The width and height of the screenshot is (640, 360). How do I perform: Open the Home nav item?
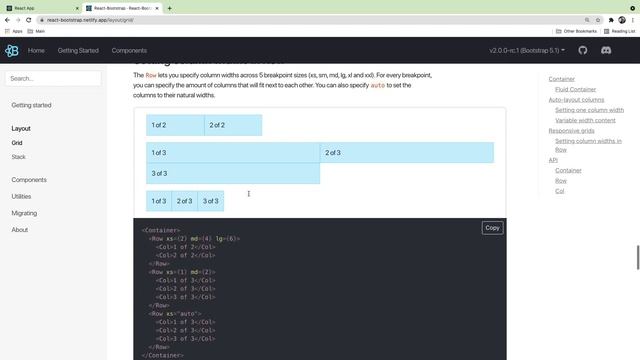click(x=36, y=51)
